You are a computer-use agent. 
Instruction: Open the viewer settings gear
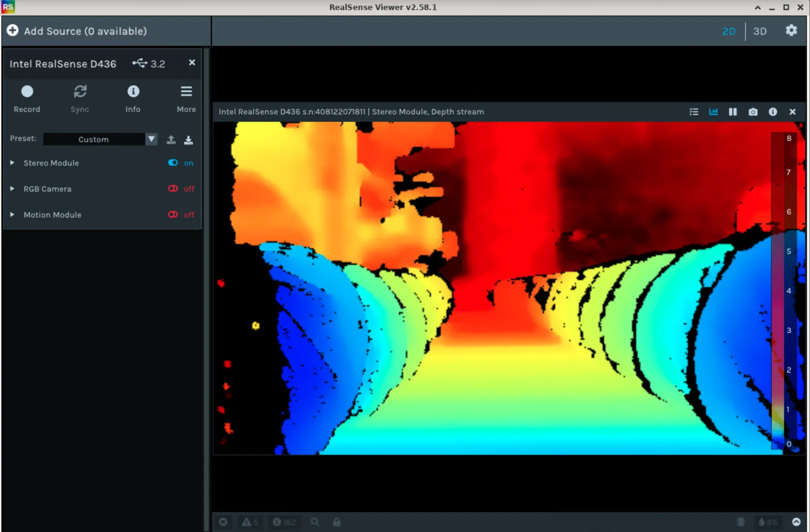[791, 30]
